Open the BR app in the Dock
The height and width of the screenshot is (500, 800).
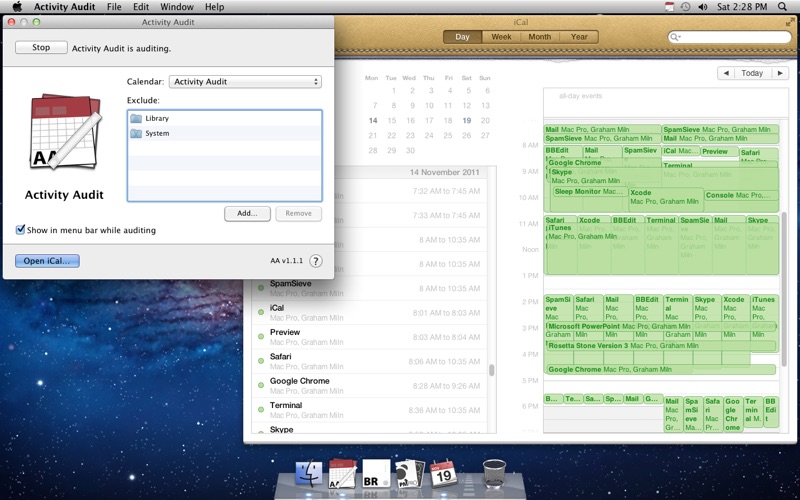376,473
